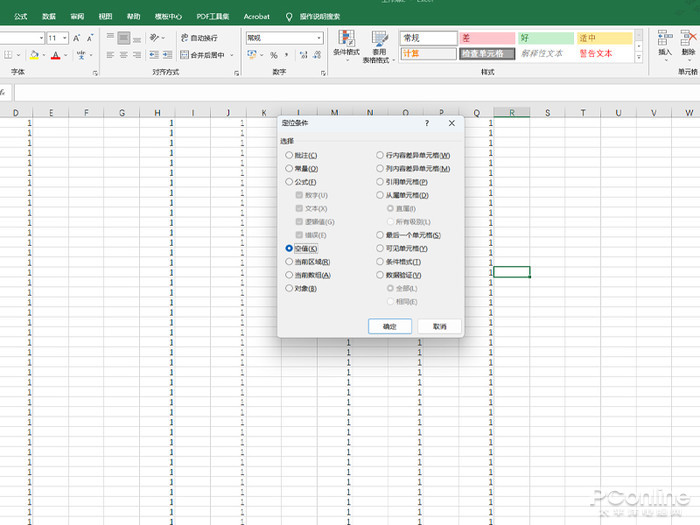Viewport: 700px width, 525px height.
Task: Click the 取消 cancel button
Action: pos(440,326)
